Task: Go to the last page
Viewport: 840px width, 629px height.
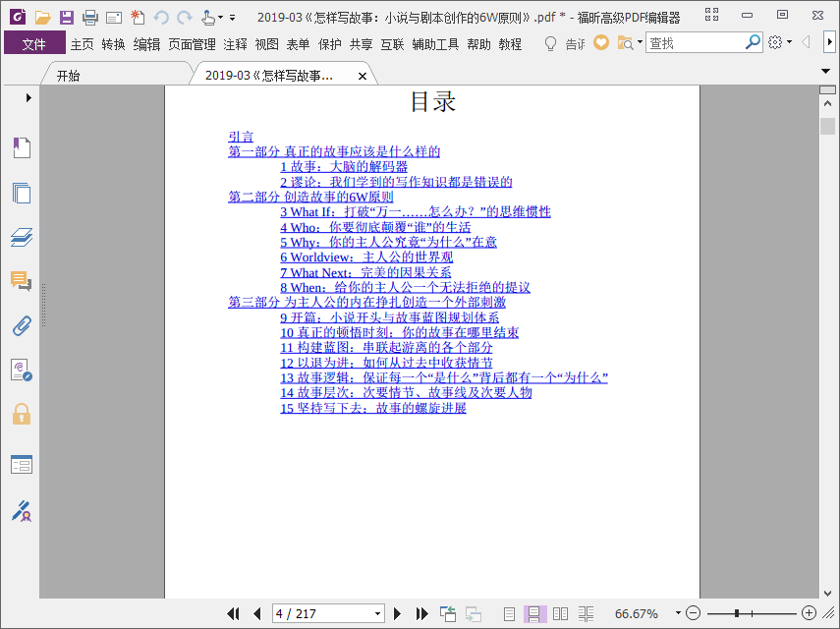Action: 422,613
